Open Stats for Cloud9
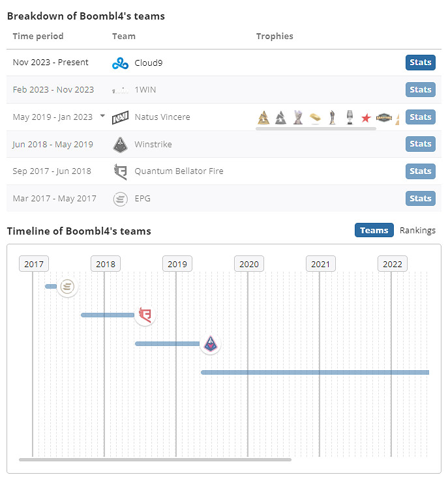This screenshot has width=448, height=477. coord(421,63)
